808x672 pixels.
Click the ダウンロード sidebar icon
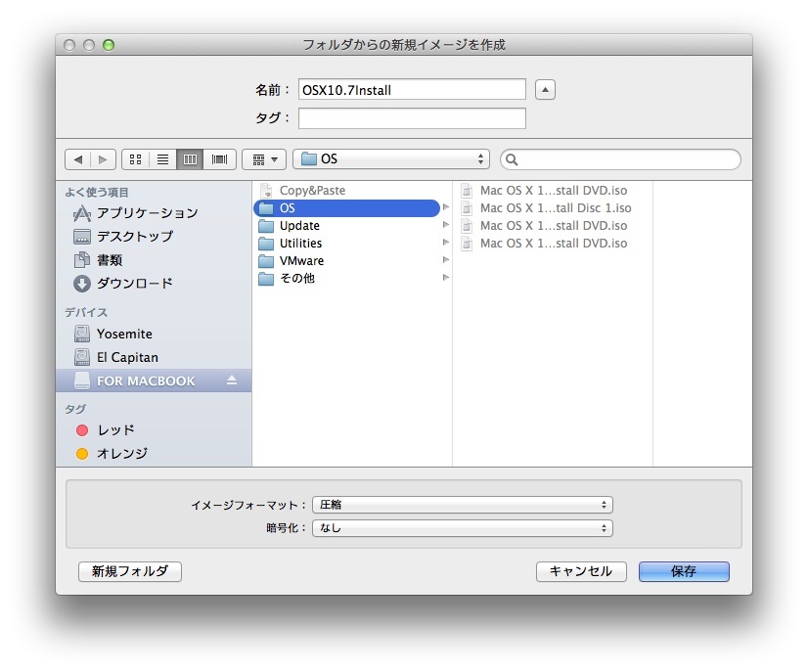(82, 284)
